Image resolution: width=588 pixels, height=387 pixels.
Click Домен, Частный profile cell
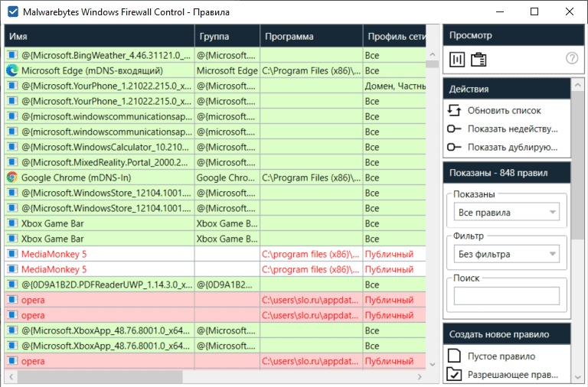pos(394,86)
